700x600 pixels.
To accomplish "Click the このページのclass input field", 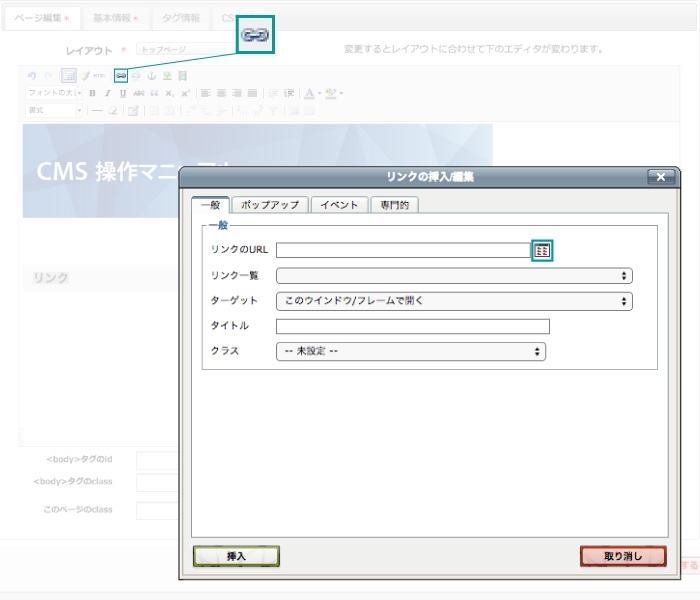I will (157, 510).
